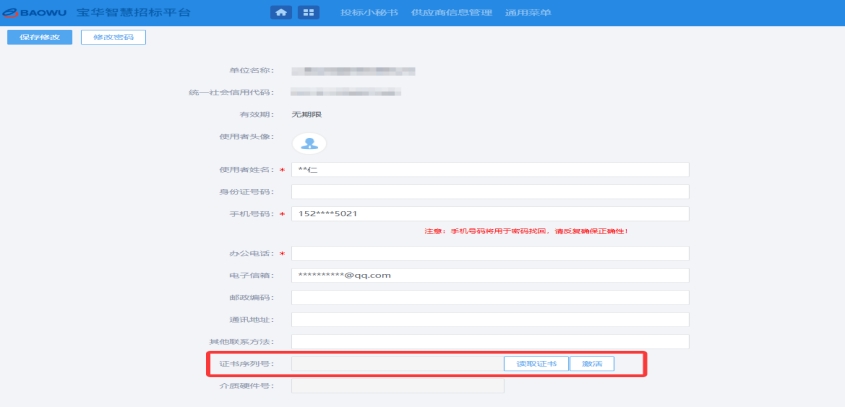This screenshot has width=845, height=407.
Task: Focus the 电子信箱 input field
Action: [490, 275]
